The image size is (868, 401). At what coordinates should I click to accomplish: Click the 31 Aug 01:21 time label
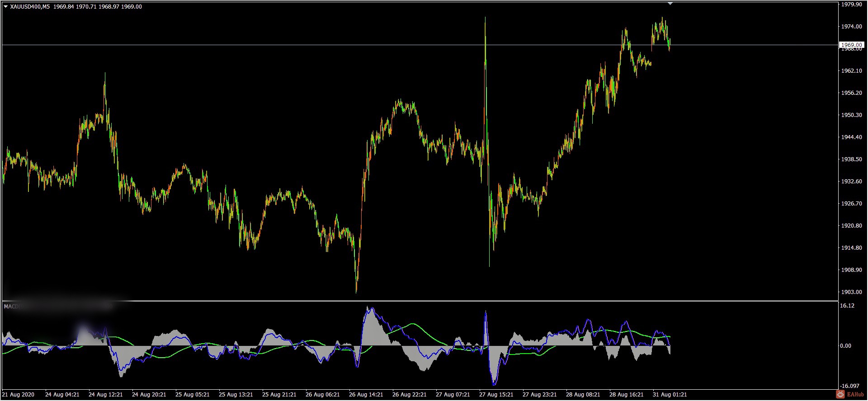[670, 395]
